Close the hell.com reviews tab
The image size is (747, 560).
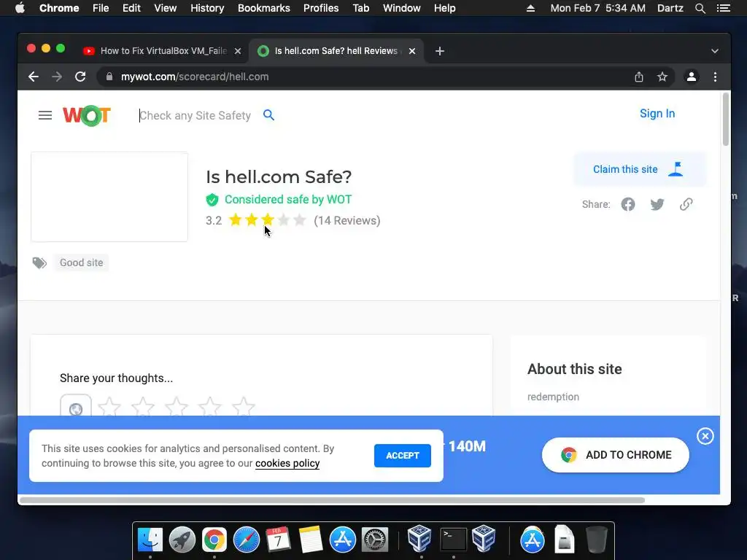412,51
